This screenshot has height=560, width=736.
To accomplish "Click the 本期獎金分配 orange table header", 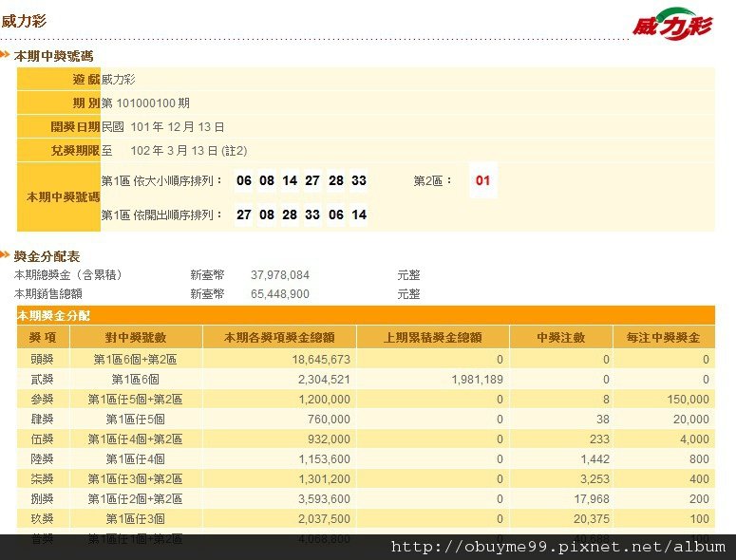I will pyautogui.click(x=366, y=315).
